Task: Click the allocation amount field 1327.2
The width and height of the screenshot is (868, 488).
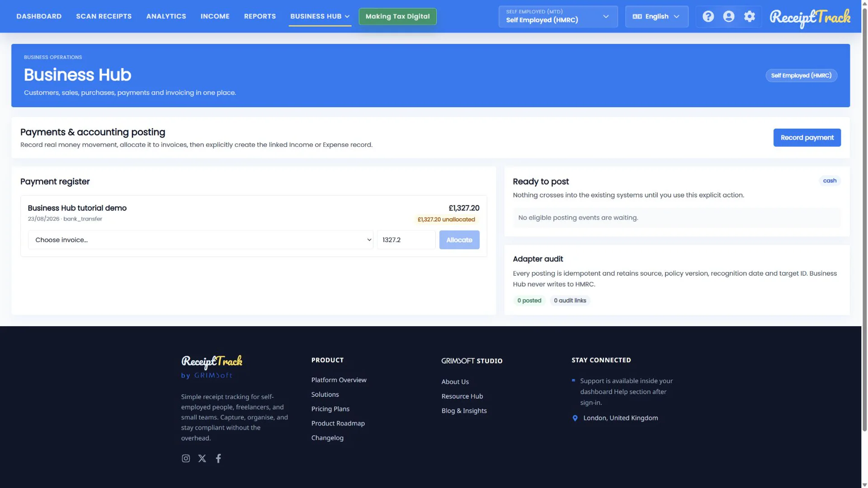Action: (406, 240)
